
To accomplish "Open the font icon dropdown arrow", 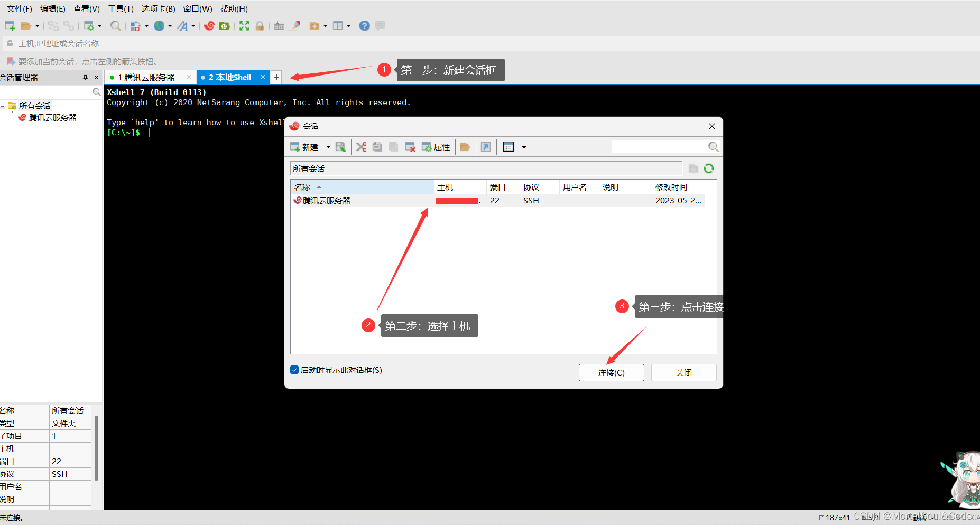I will pos(193,26).
